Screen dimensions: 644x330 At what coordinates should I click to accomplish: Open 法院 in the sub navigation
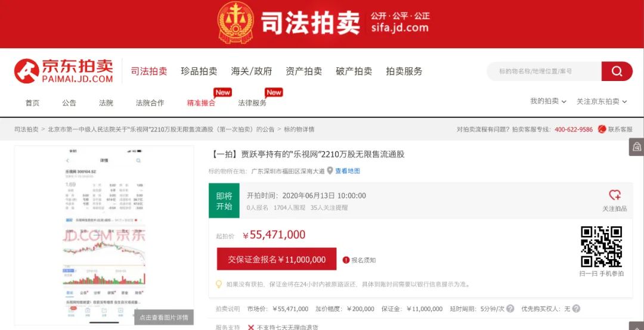coord(106,103)
